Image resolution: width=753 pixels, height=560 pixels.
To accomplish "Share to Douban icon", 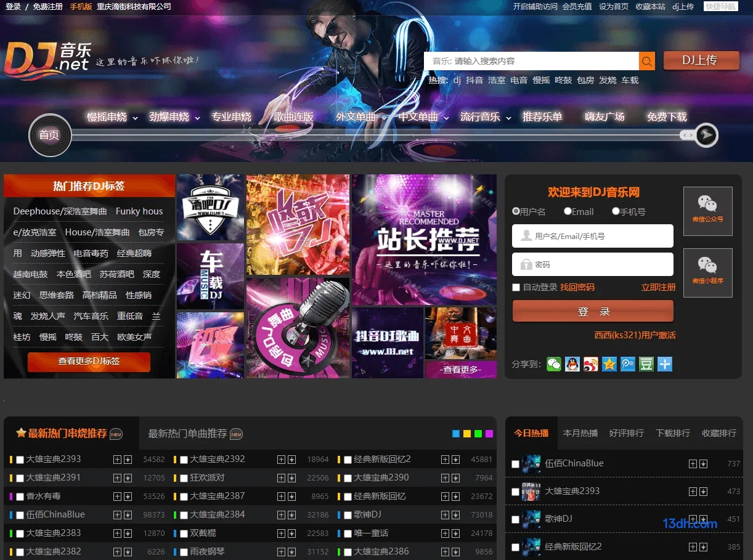I will click(x=646, y=364).
